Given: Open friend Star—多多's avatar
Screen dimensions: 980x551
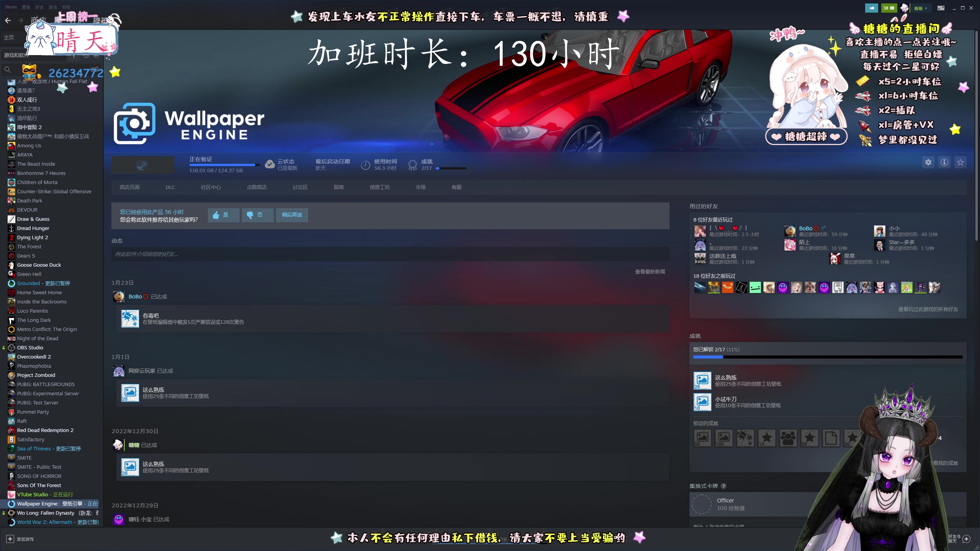Looking at the screenshot, I should [879, 245].
